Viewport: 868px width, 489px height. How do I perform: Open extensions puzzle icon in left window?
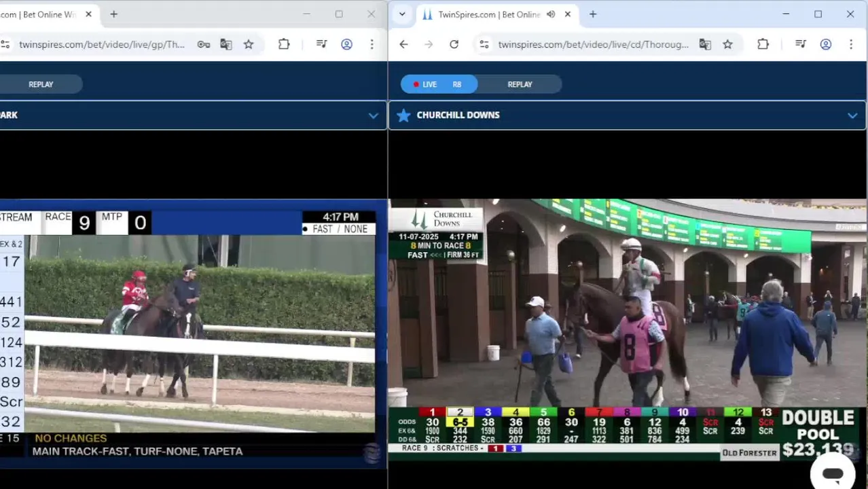[x=284, y=44]
